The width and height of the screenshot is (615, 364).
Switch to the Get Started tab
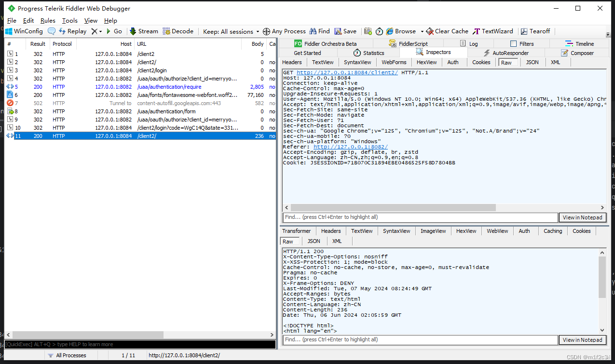307,53
